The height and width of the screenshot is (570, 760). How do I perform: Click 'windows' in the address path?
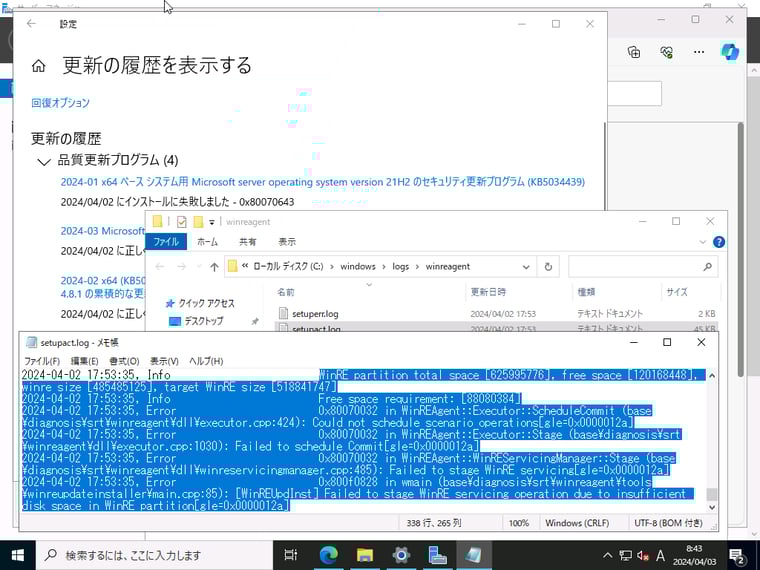(358, 267)
